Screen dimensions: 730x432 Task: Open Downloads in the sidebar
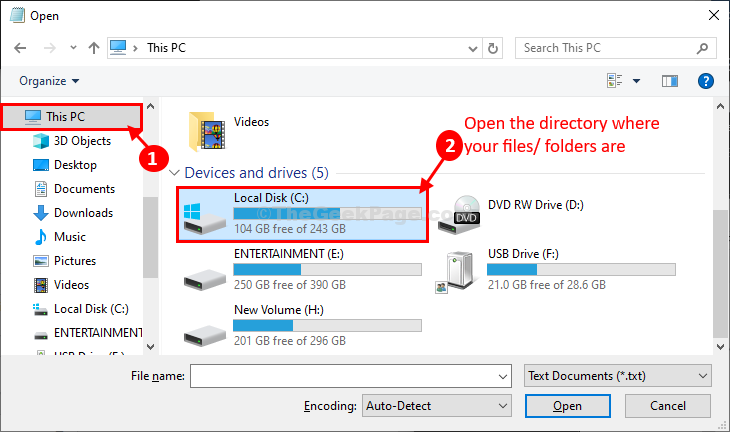83,213
